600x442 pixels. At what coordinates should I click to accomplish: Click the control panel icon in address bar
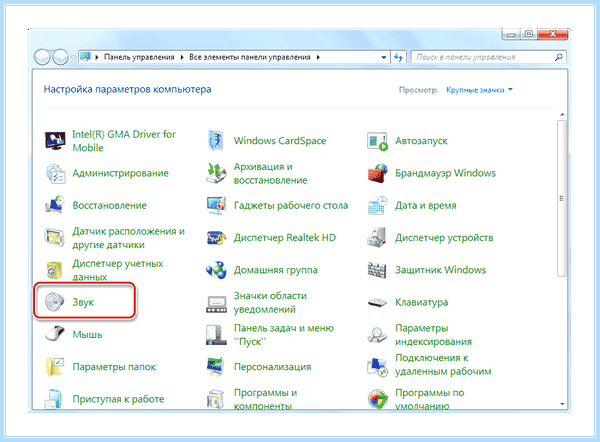click(85, 57)
